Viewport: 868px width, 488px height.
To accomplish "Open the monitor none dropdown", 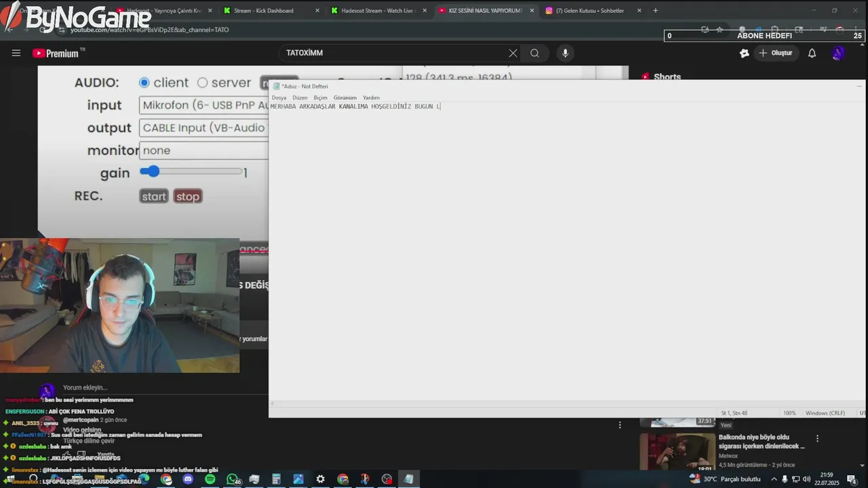I will (x=204, y=150).
